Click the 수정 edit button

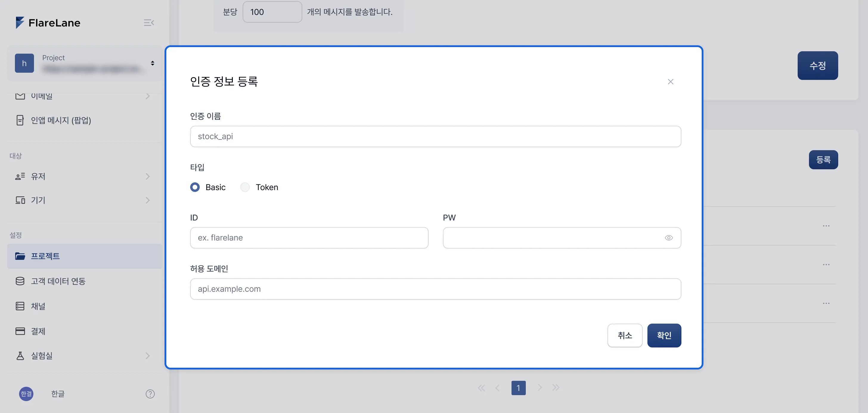point(817,65)
